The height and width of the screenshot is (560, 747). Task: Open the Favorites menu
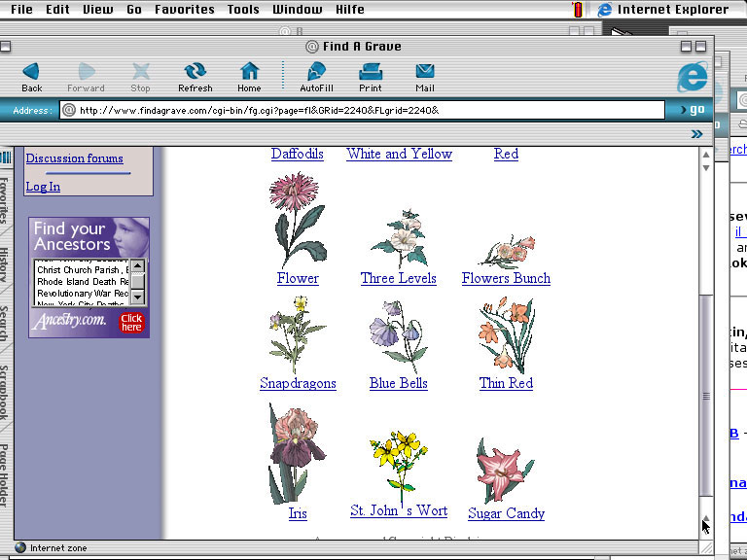pos(185,10)
